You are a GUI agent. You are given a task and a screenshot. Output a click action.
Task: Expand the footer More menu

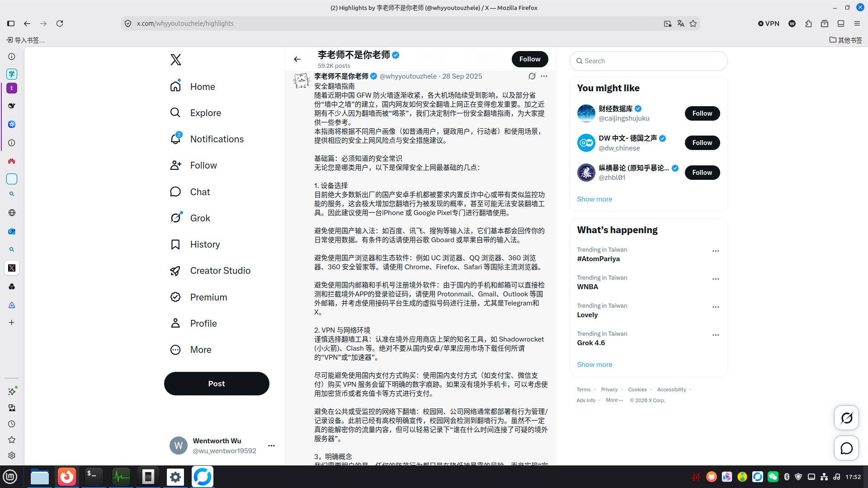click(x=614, y=400)
